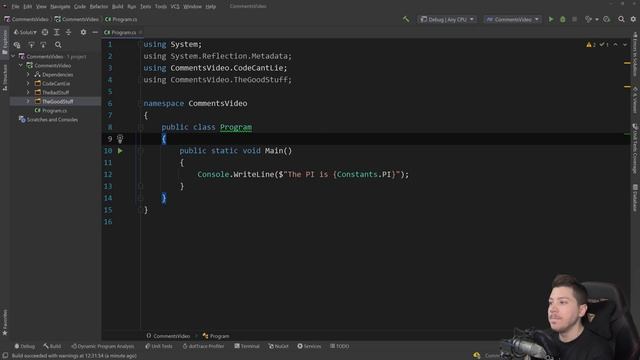Open the Navigate menu
This screenshot has height=360, width=640.
[60, 7]
